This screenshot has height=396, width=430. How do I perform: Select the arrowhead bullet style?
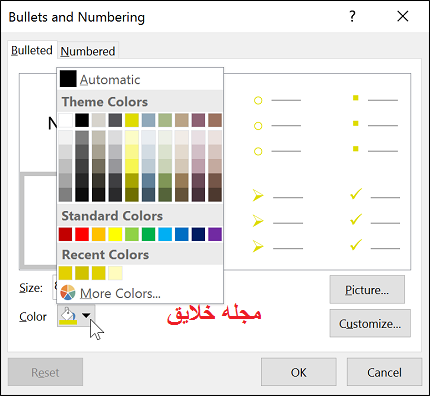(277, 221)
